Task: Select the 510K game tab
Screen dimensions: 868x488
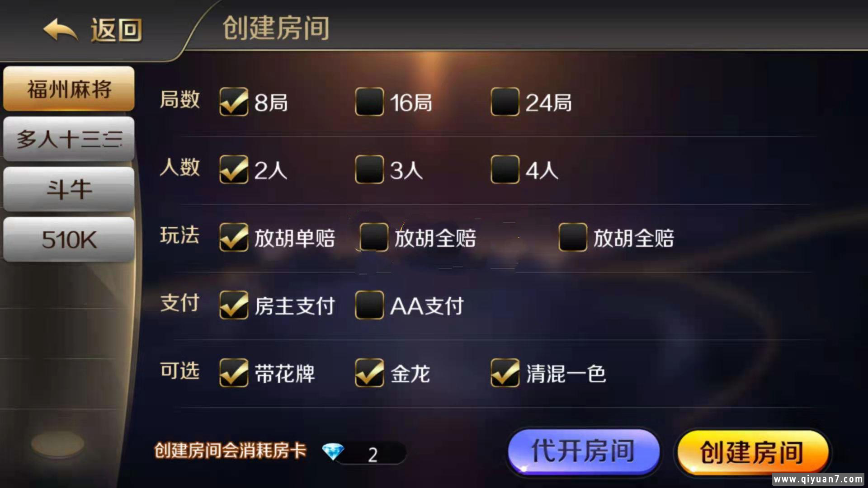Action: click(x=69, y=239)
